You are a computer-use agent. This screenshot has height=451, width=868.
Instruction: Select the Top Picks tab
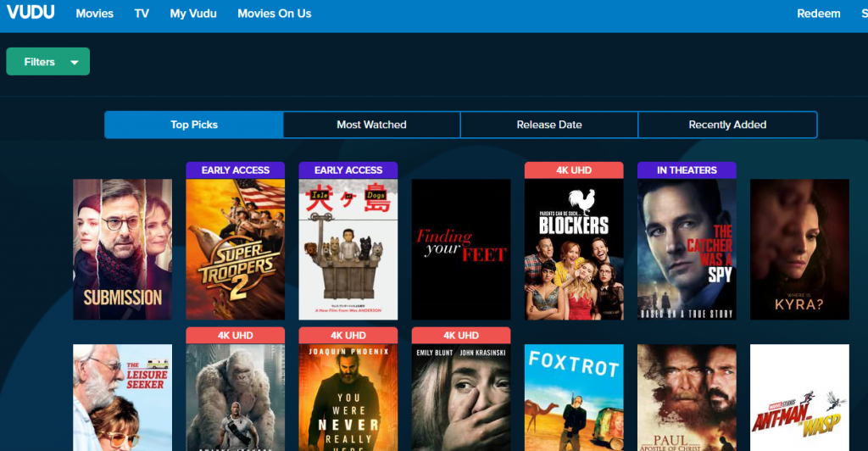[x=194, y=125]
